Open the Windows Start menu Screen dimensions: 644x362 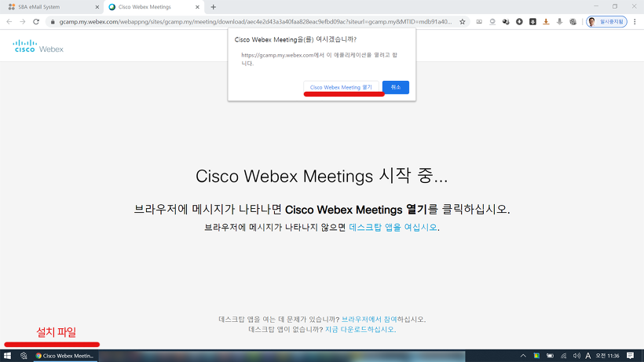coord(7,356)
